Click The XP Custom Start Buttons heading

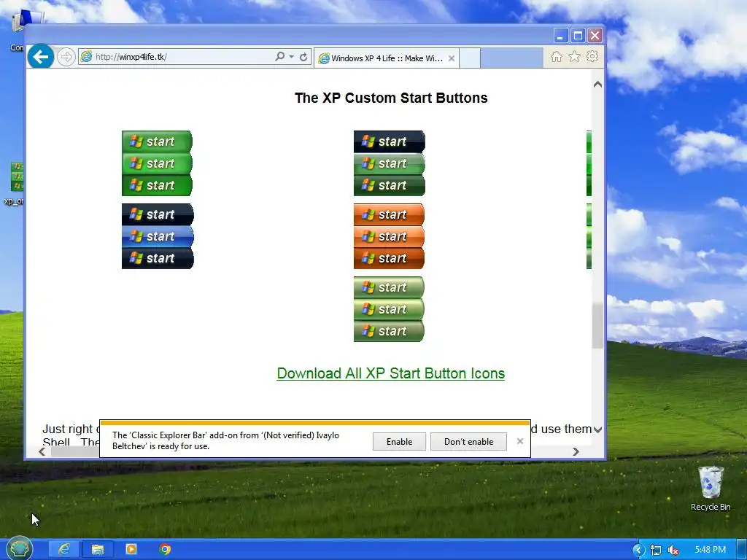(391, 98)
